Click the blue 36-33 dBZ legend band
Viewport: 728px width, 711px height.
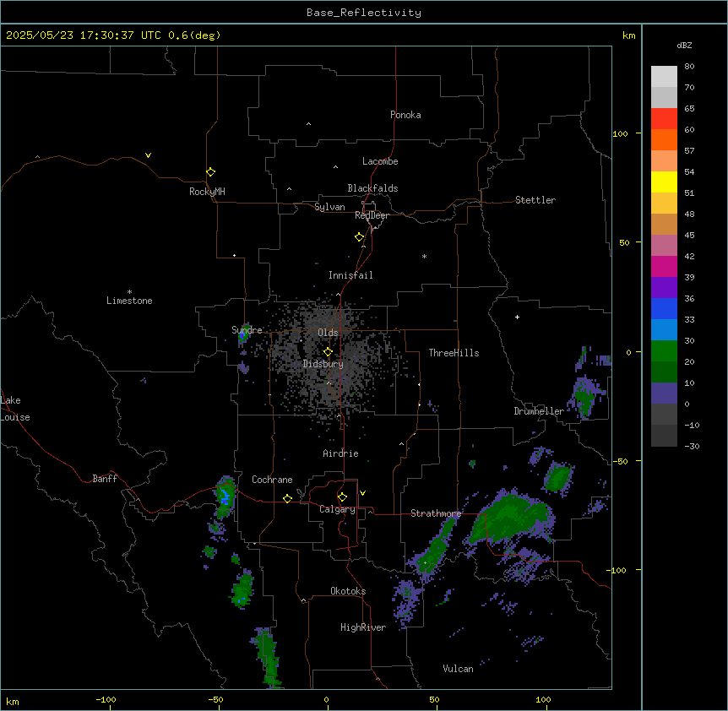(x=664, y=308)
